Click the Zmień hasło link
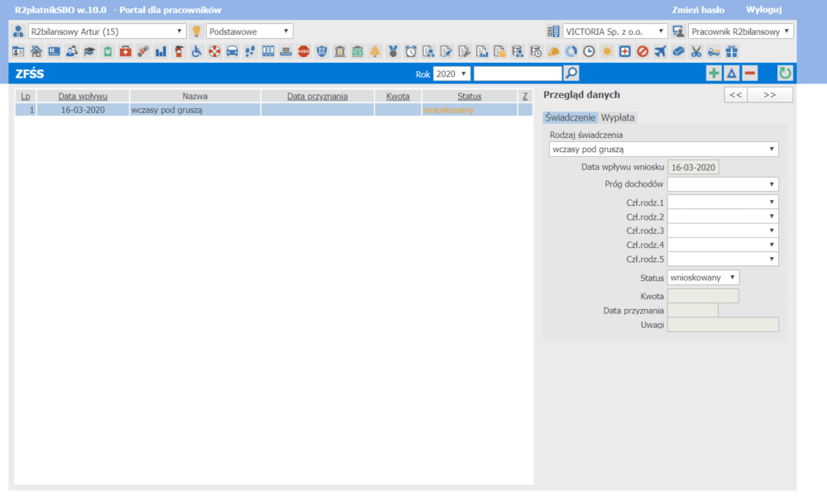827x504 pixels. [x=700, y=10]
